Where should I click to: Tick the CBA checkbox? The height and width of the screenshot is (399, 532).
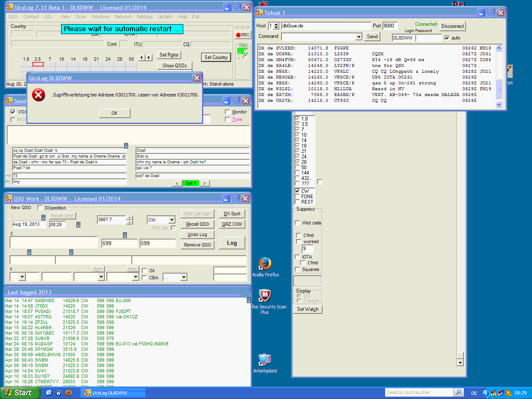click(x=144, y=278)
